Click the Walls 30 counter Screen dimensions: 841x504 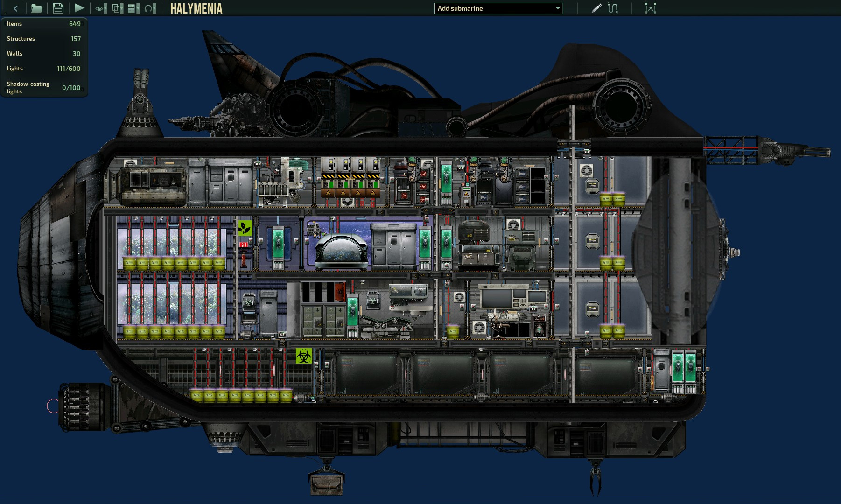click(x=44, y=54)
